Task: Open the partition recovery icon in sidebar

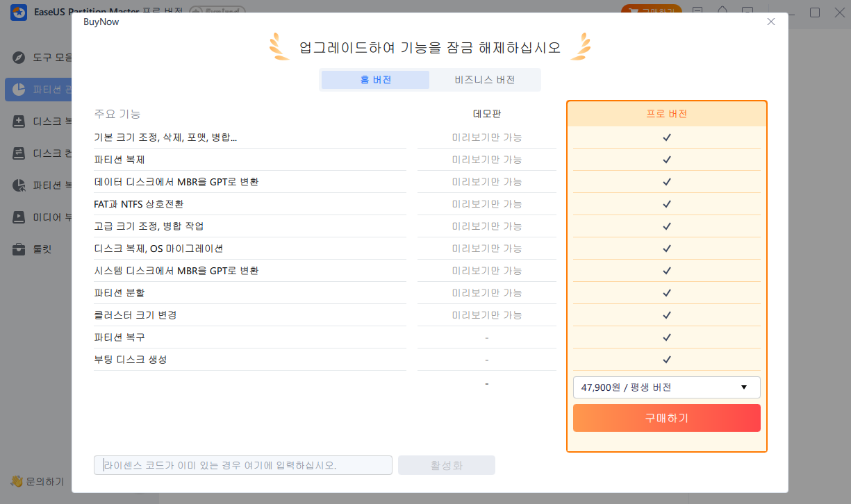Action: coord(19,185)
